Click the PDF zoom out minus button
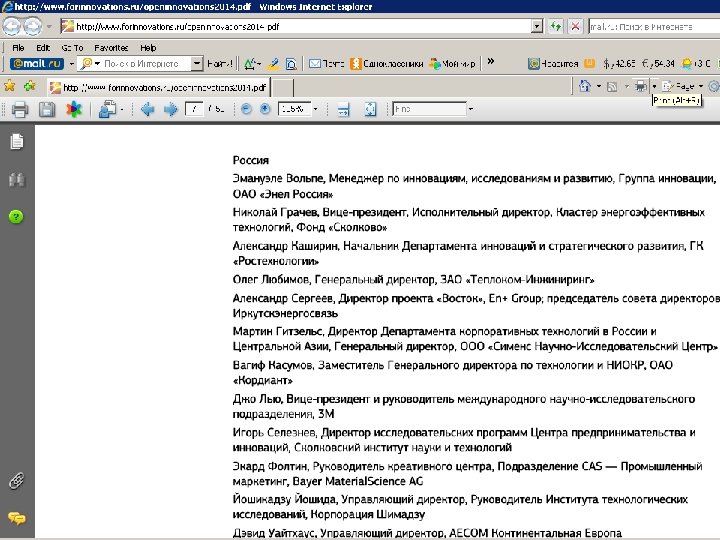The image size is (720, 540). (x=247, y=109)
